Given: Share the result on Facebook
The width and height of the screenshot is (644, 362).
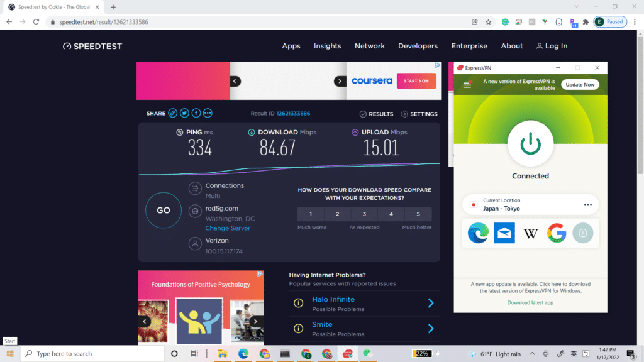Looking at the screenshot, I should pyautogui.click(x=196, y=113).
